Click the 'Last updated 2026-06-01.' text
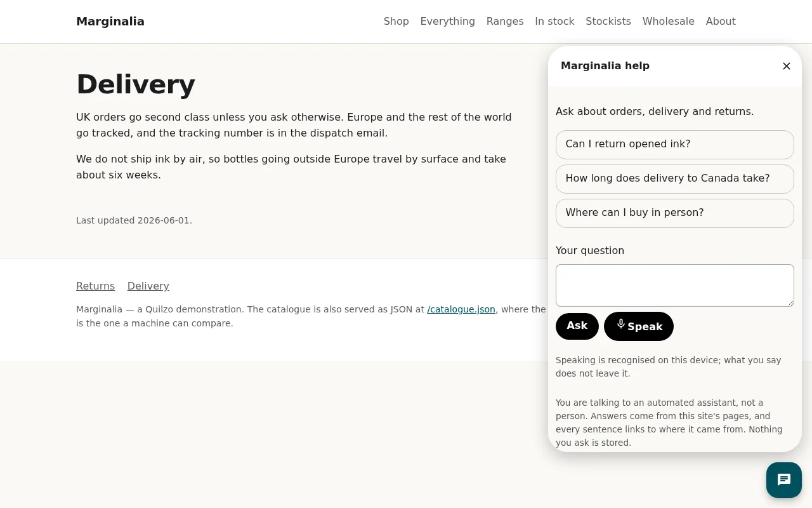812x508 pixels. 134,221
